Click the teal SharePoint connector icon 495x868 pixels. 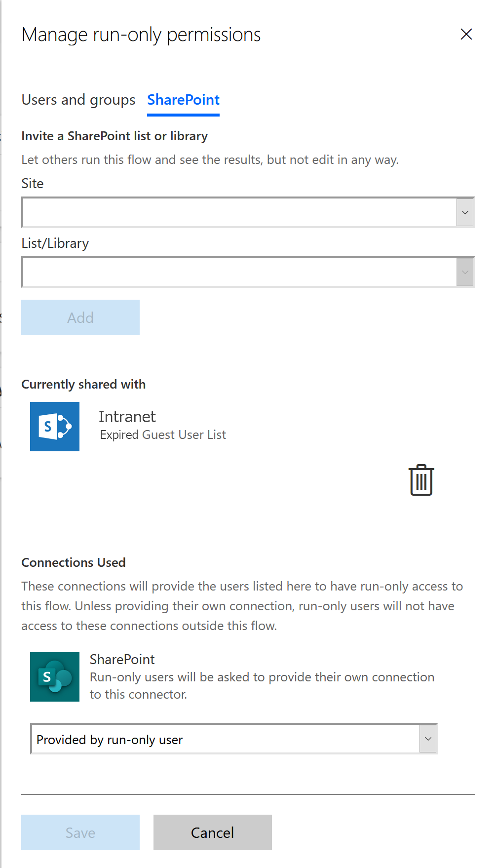pyautogui.click(x=55, y=677)
